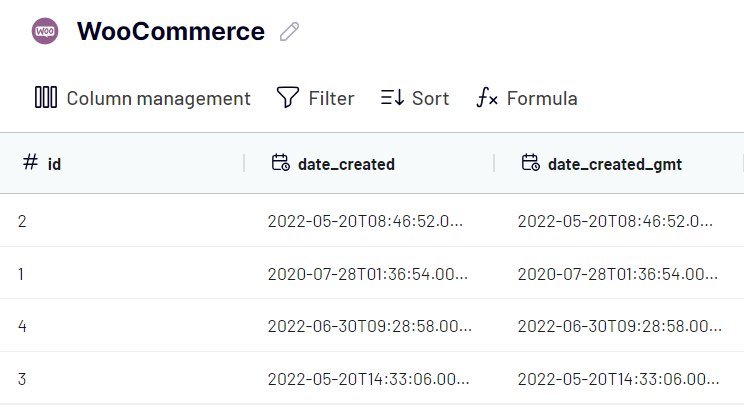Click the Sort lines-arrow icon
The width and height of the screenshot is (744, 414).
392,98
